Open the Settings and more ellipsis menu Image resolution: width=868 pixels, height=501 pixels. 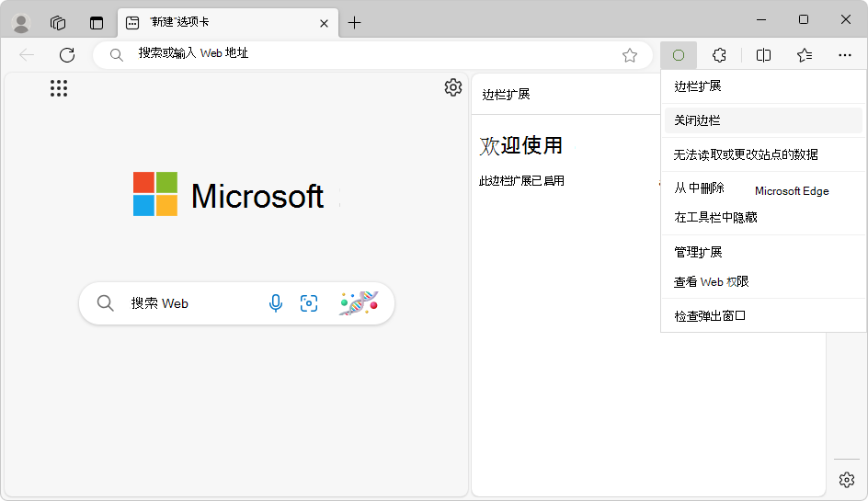[x=845, y=55]
